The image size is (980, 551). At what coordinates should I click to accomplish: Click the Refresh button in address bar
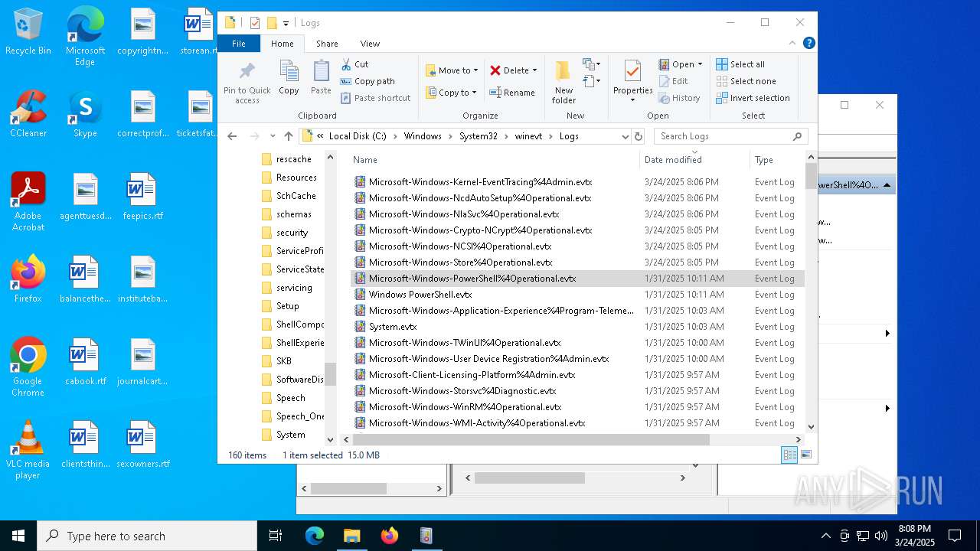639,136
